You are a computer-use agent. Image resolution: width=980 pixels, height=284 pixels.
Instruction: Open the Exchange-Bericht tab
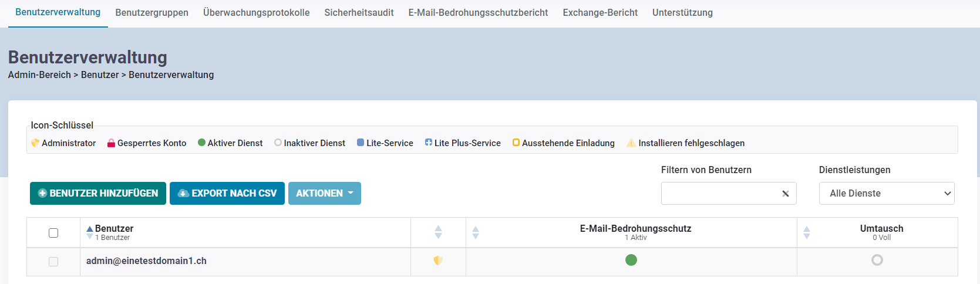click(600, 13)
